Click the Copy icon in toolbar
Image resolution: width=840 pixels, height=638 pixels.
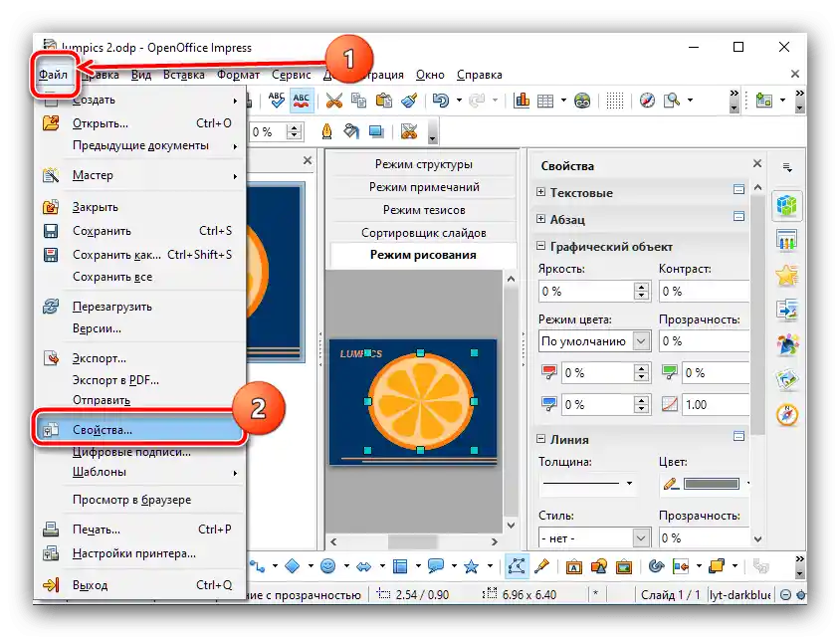click(358, 101)
